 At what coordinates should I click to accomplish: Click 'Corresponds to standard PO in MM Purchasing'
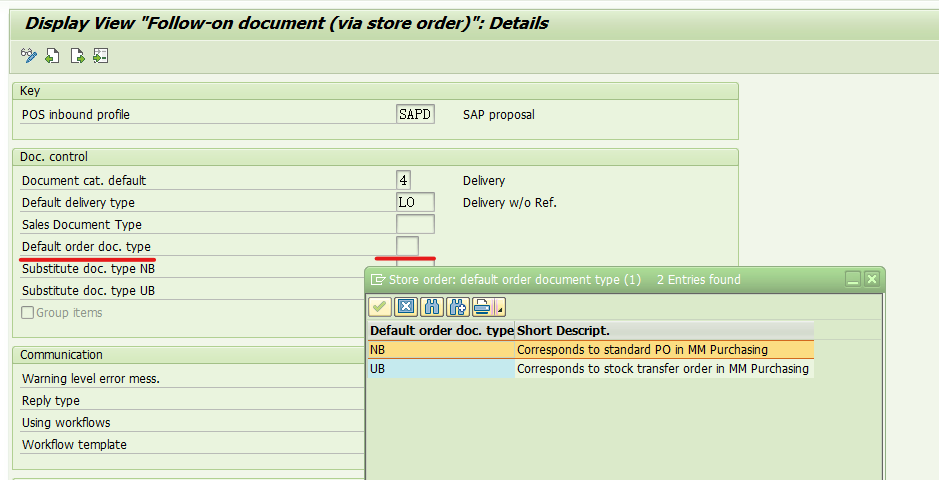click(x=642, y=350)
